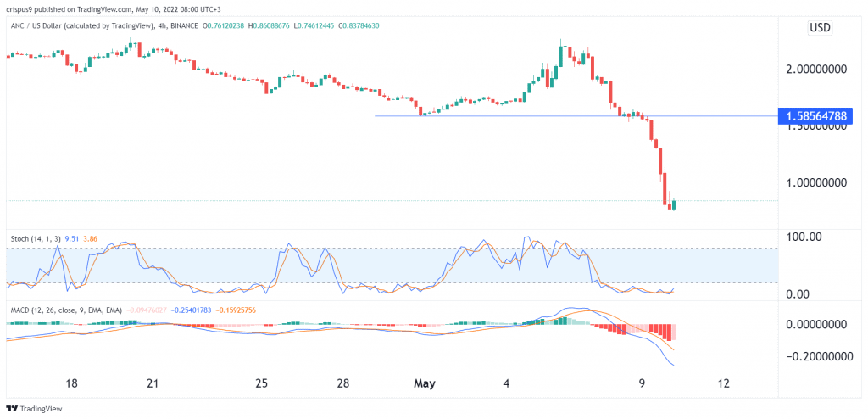Viewport: 868px width, 419px height.
Task: Click the 21 date on time axis
Action: point(153,383)
